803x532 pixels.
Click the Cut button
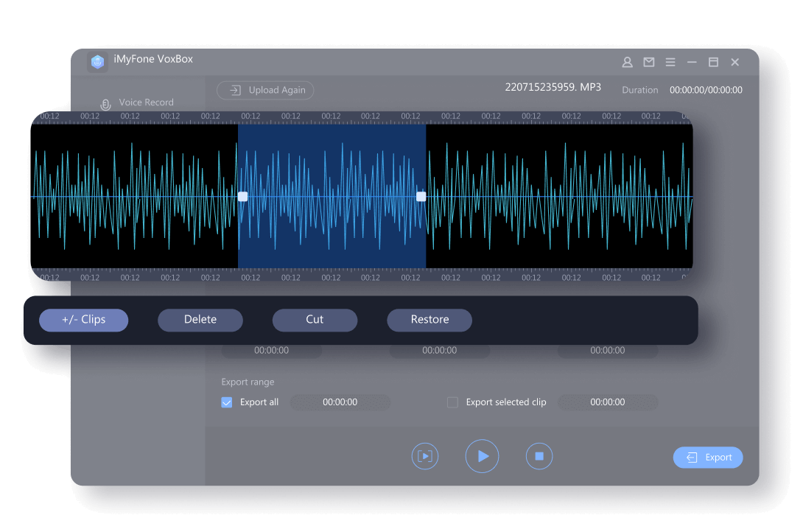(315, 320)
